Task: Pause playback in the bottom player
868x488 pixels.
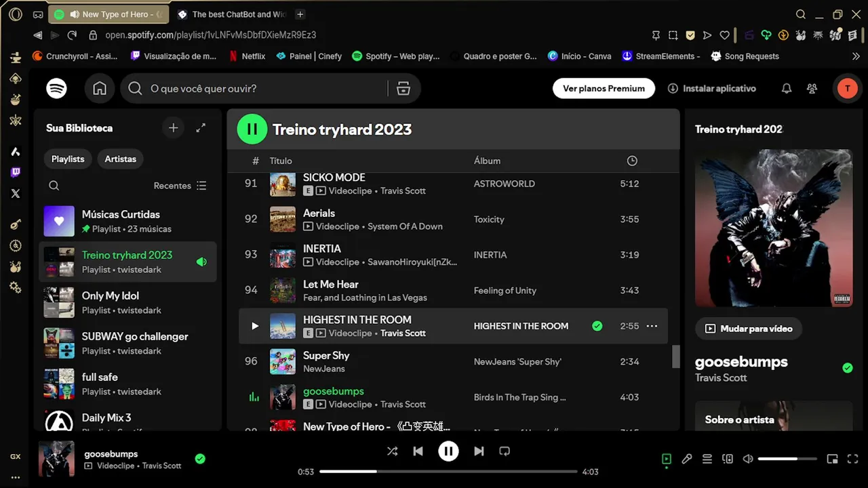Action: [x=448, y=451]
